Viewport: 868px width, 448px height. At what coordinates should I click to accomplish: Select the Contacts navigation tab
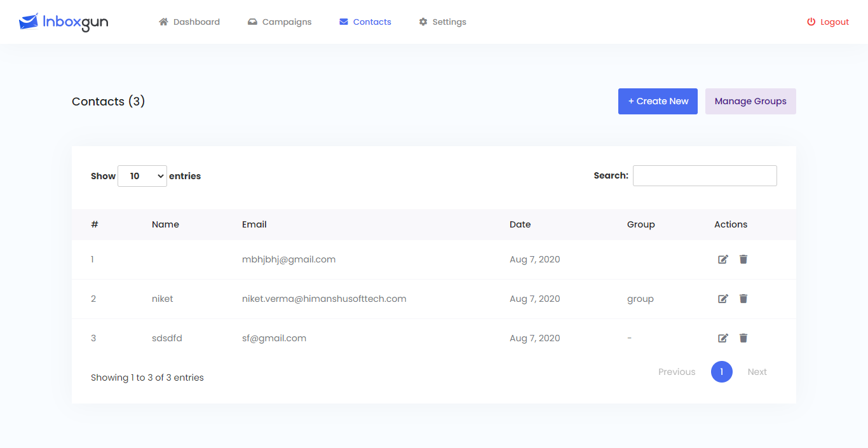365,22
